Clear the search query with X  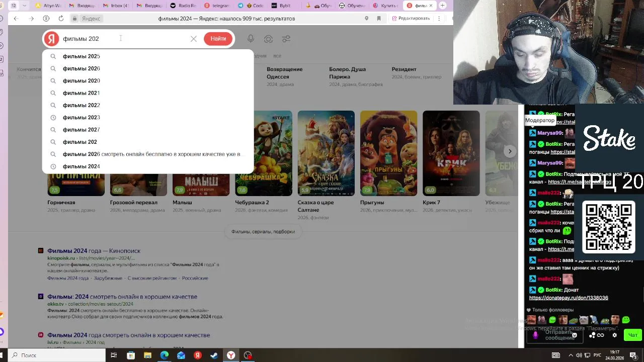click(x=194, y=39)
